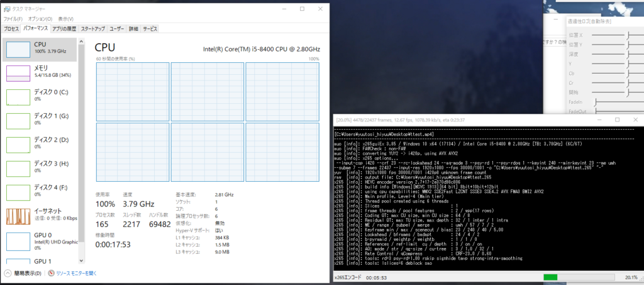Select イーサネット in the performance sidebar
The image size is (644, 285).
(x=40, y=216)
